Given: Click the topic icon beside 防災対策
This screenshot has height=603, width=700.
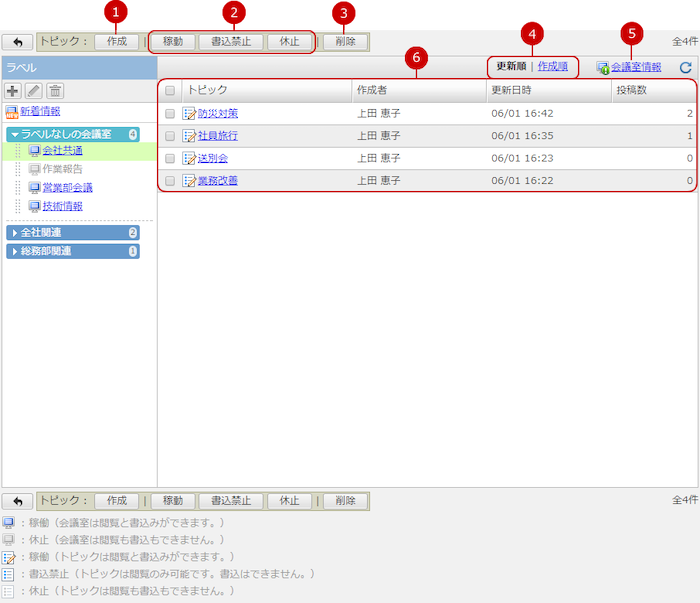Looking at the screenshot, I should click(x=189, y=113).
